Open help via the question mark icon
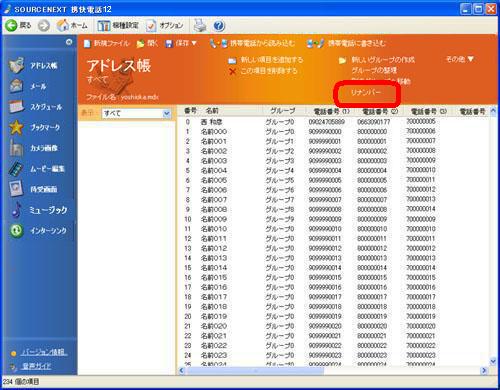This screenshot has width=500, height=390. click(x=219, y=26)
